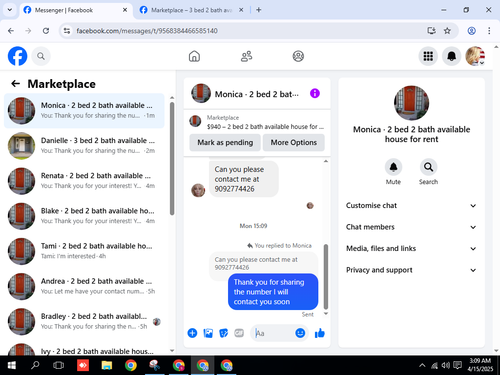Close the Marketplace browser tab

coord(241,10)
